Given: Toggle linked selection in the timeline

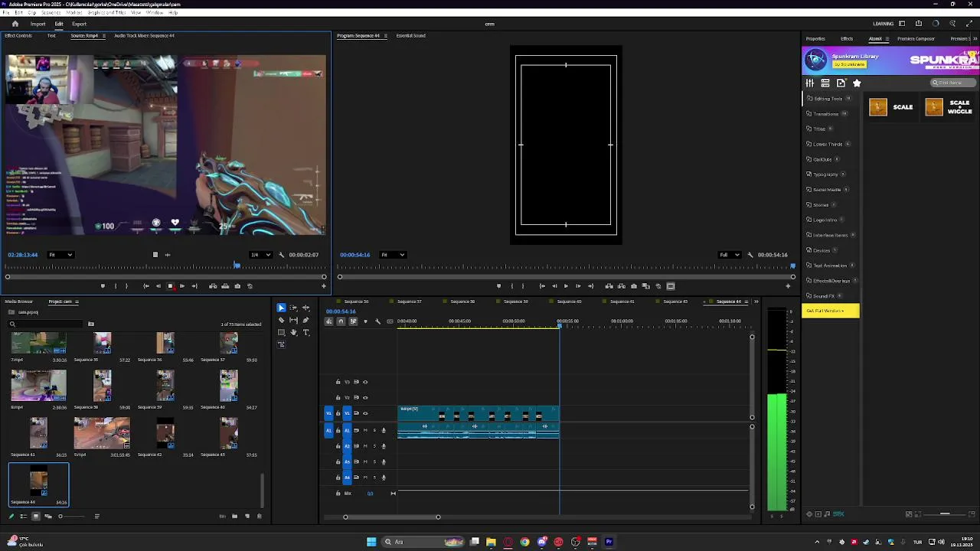Looking at the screenshot, I should tap(353, 321).
